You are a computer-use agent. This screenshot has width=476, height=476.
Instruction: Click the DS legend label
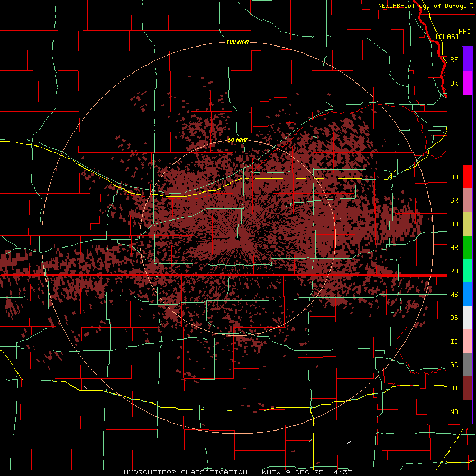point(454,318)
